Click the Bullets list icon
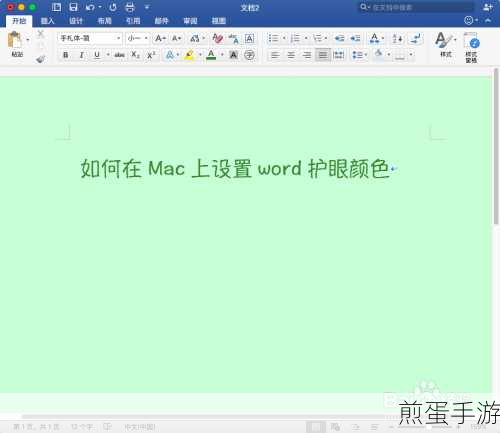This screenshot has width=500, height=433. (273, 38)
